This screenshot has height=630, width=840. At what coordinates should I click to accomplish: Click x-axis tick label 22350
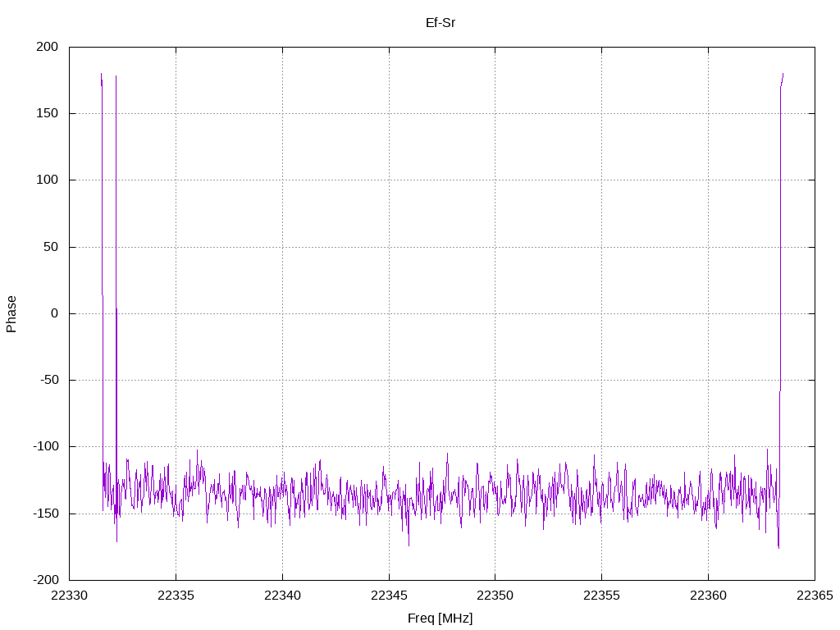(x=495, y=596)
